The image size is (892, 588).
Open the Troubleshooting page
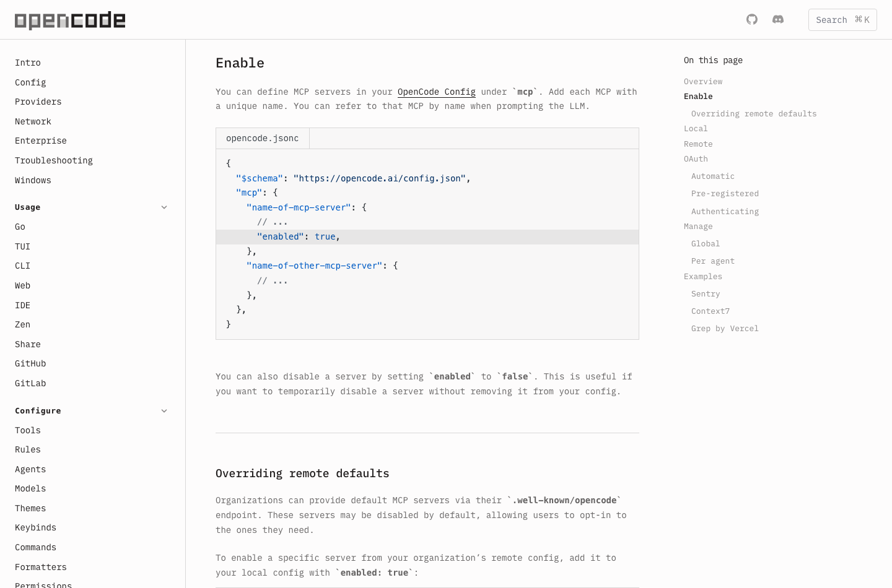pos(54,161)
